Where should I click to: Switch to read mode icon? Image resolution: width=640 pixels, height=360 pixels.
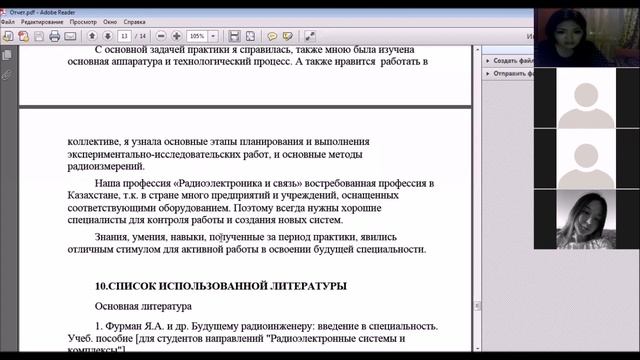click(310, 36)
